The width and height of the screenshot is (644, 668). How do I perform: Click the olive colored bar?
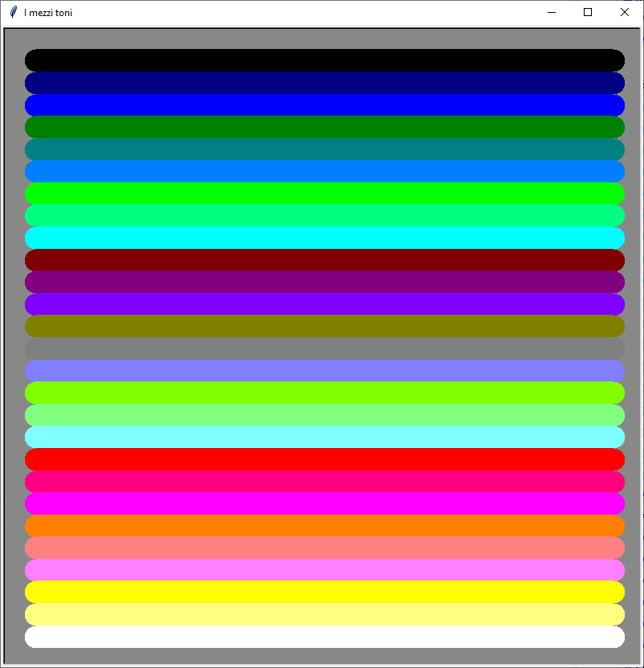[324, 326]
